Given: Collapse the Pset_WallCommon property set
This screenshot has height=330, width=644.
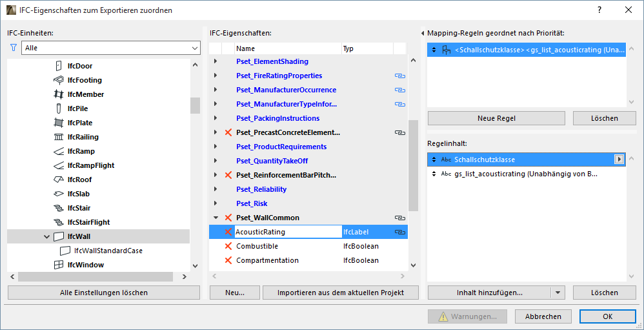Looking at the screenshot, I should pyautogui.click(x=216, y=218).
